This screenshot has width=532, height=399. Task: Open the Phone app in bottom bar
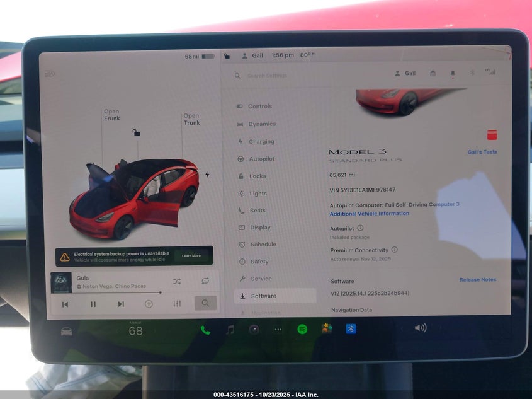coord(205,330)
